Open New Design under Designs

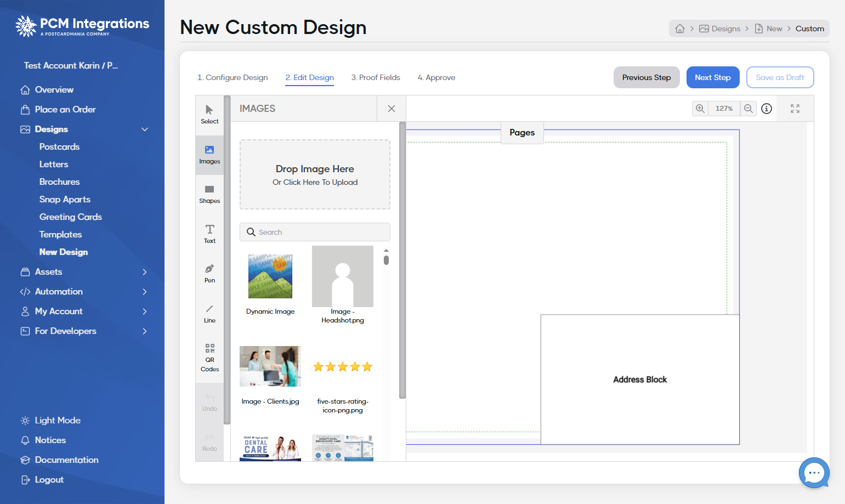(x=64, y=252)
